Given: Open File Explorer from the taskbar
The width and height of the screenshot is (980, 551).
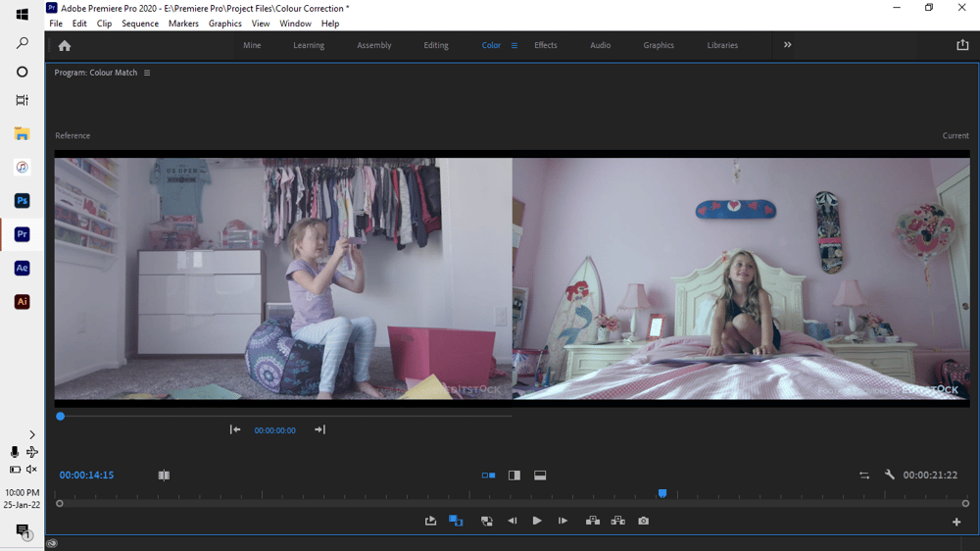Looking at the screenshot, I should coord(22,133).
